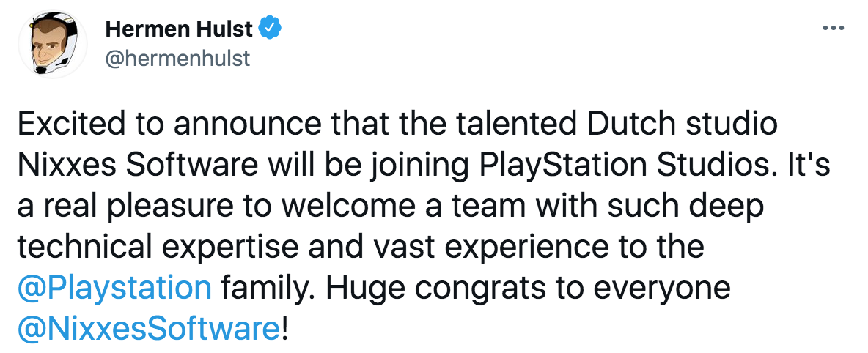Click the Hermen Hulst display name

click(179, 29)
